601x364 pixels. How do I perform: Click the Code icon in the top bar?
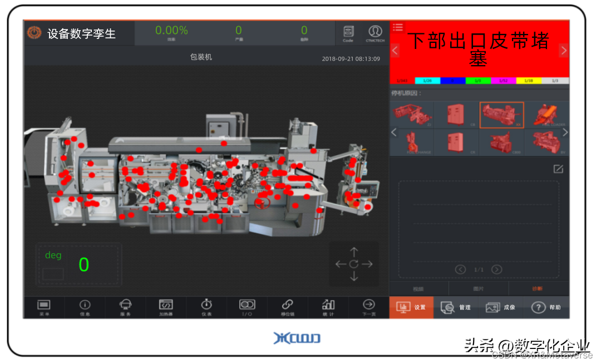click(x=348, y=33)
